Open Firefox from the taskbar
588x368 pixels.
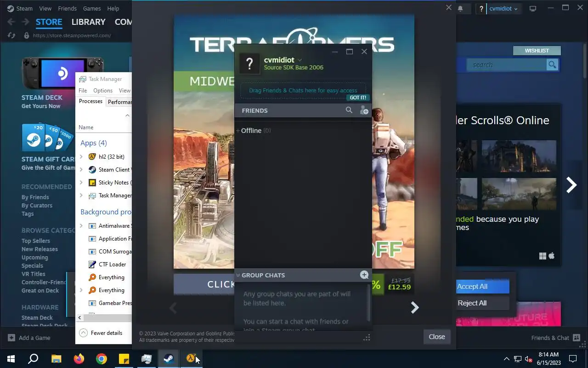[x=79, y=359]
